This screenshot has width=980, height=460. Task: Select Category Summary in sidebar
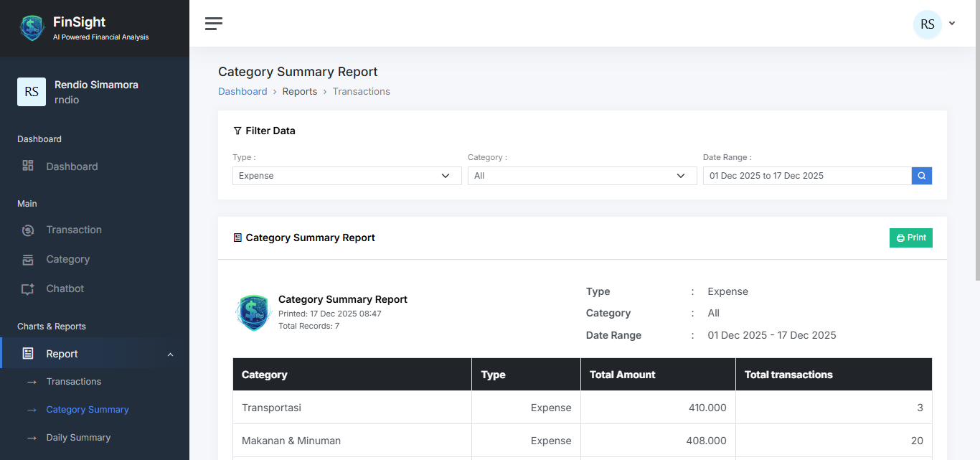[88, 410]
